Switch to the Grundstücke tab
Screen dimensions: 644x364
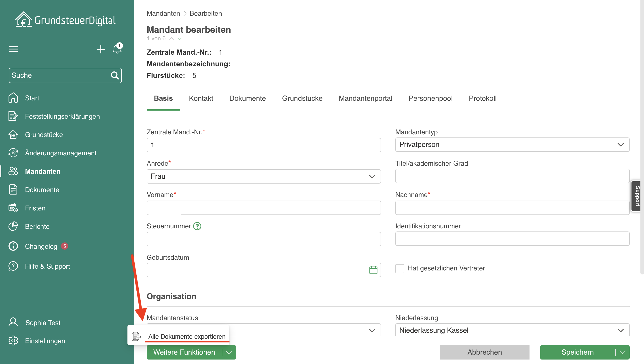[302, 98]
